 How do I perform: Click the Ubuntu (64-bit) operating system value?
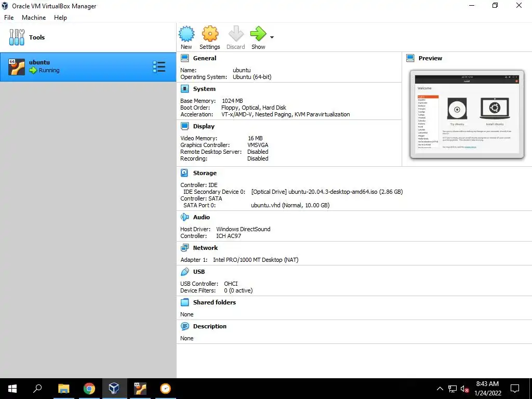[252, 77]
